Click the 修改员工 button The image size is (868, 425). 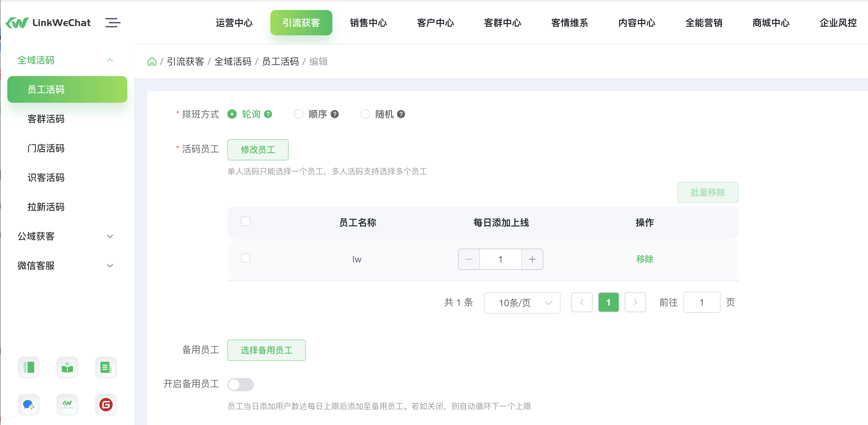click(x=258, y=149)
